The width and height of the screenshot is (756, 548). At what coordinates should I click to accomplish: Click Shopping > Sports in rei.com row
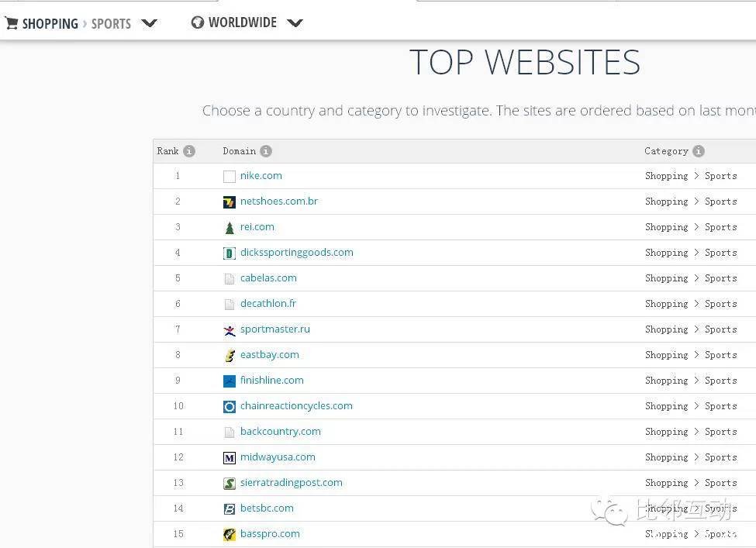click(x=691, y=227)
